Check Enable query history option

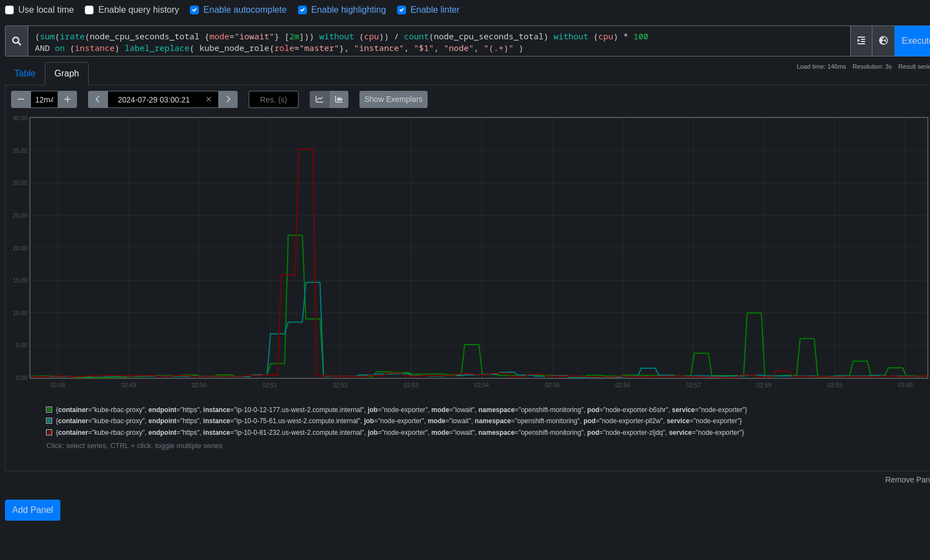coord(89,10)
